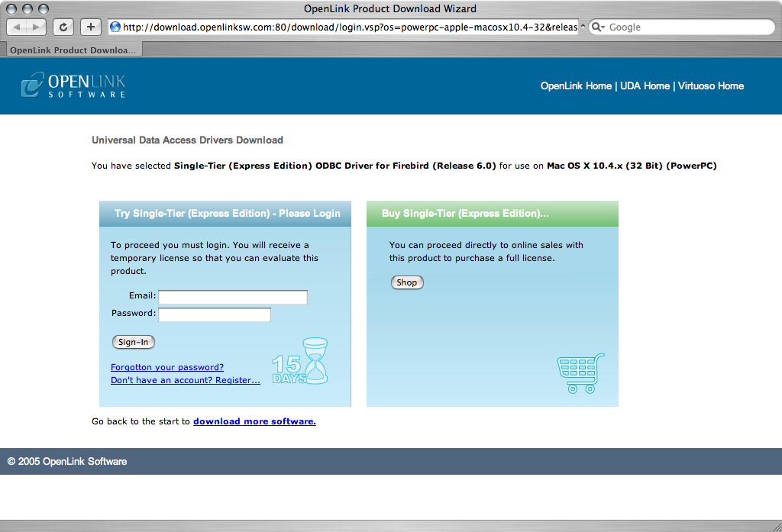The image size is (782, 532).
Task: Click the globe icon in address bar
Action: 115,27
